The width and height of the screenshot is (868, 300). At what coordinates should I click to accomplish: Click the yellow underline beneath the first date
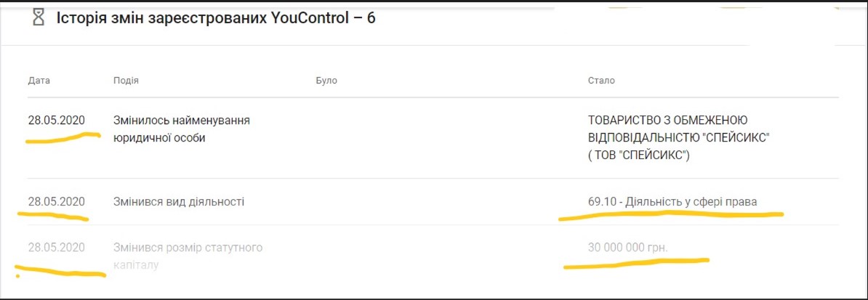[x=63, y=138]
